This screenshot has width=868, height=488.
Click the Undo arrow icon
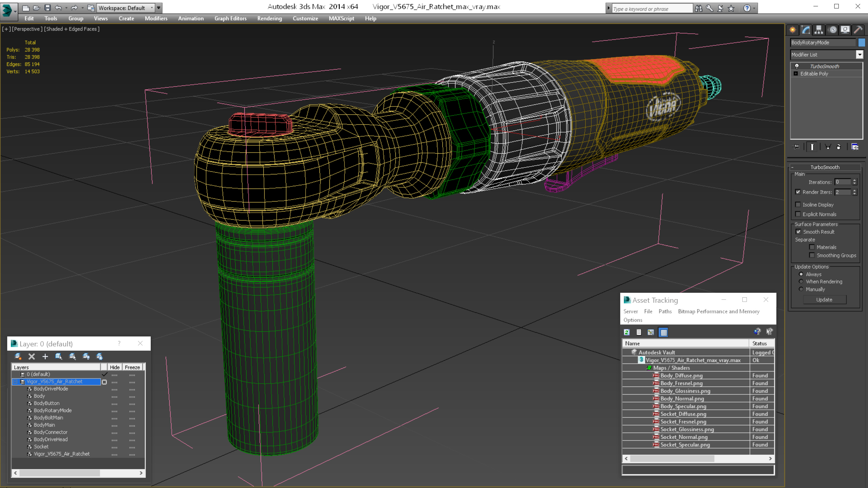click(x=58, y=8)
